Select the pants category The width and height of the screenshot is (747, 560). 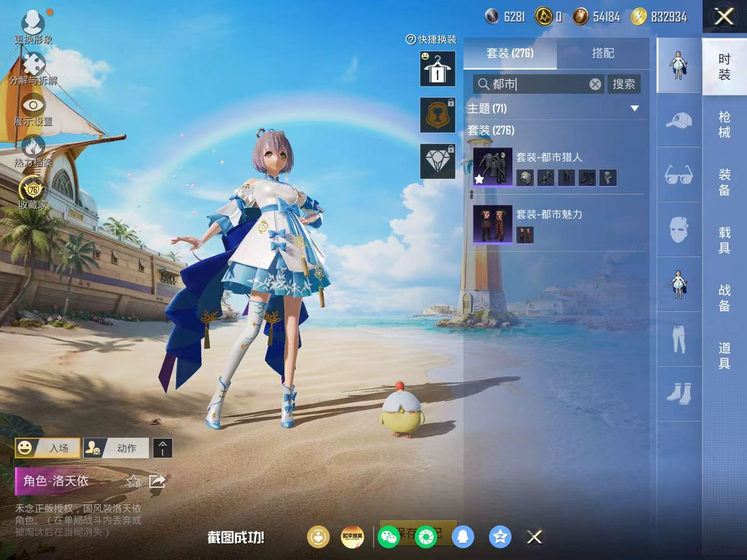pos(679,339)
